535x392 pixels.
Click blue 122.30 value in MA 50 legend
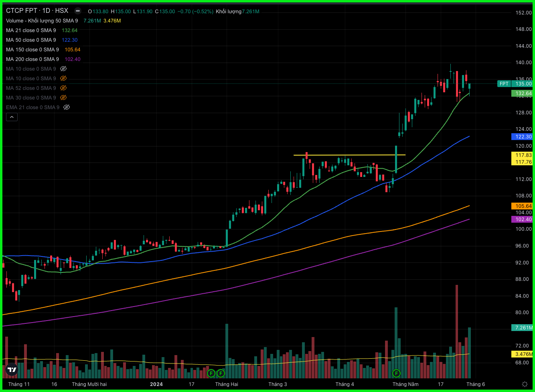[x=70, y=40]
